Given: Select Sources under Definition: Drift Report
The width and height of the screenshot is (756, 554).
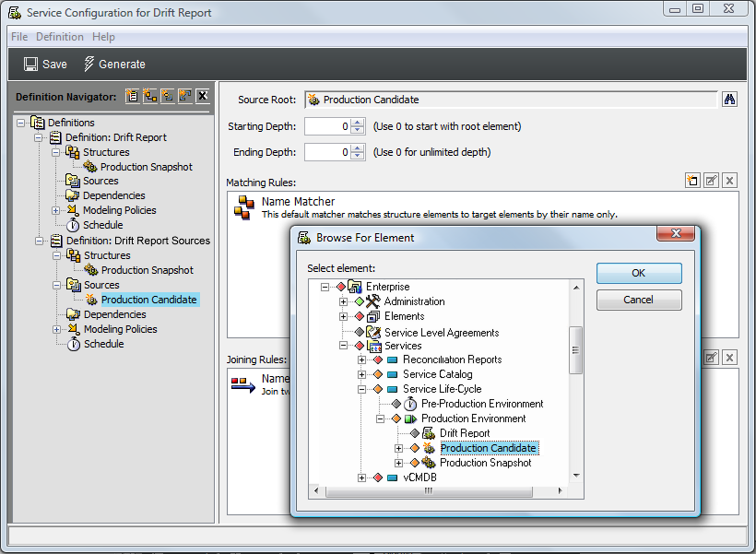Looking at the screenshot, I should click(100, 181).
